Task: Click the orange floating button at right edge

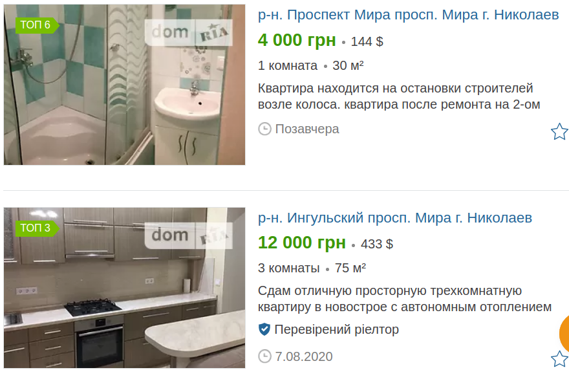Action: coord(564,333)
